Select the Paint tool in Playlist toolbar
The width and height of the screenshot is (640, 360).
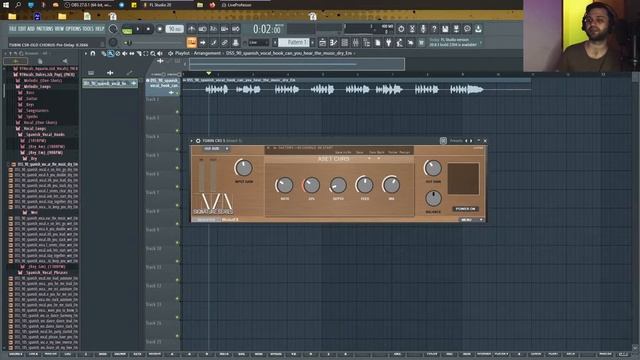tap(111, 53)
